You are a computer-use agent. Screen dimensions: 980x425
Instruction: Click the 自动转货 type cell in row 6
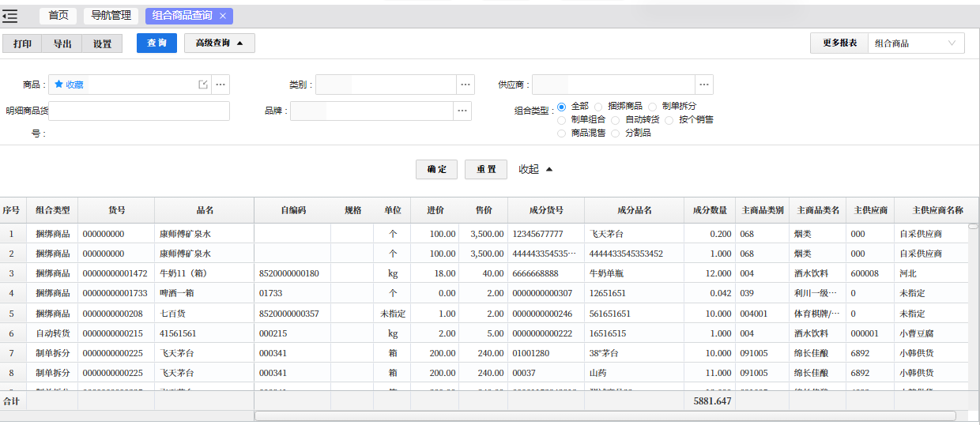(x=52, y=333)
